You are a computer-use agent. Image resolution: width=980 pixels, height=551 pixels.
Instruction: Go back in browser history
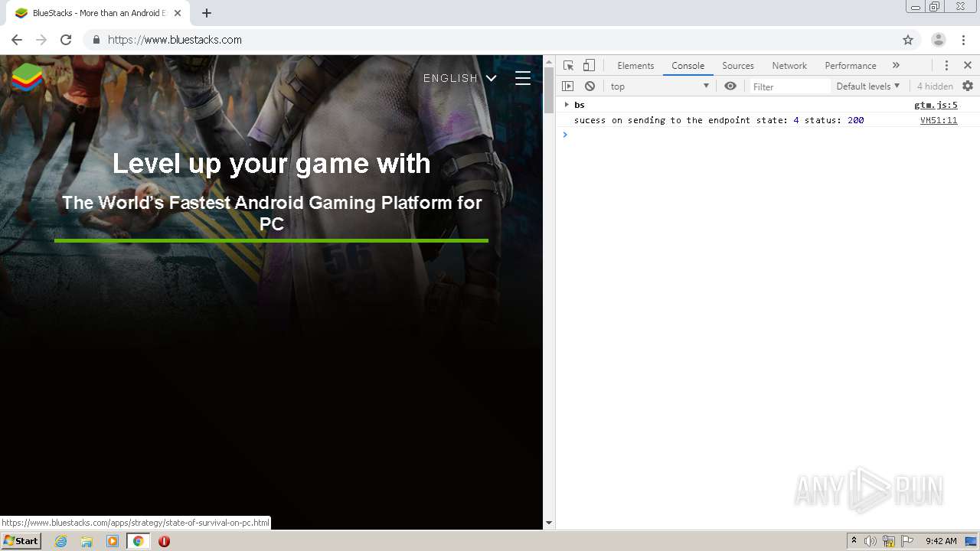(17, 40)
